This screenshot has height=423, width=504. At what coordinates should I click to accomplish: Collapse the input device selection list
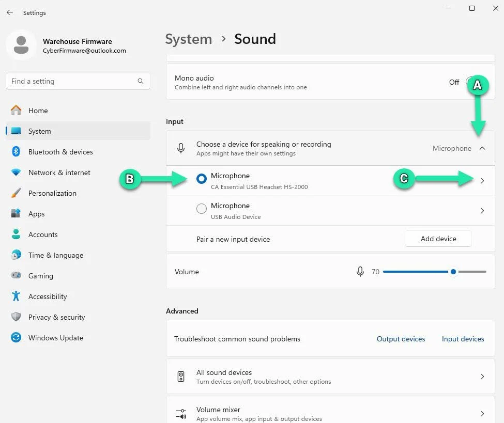[482, 148]
